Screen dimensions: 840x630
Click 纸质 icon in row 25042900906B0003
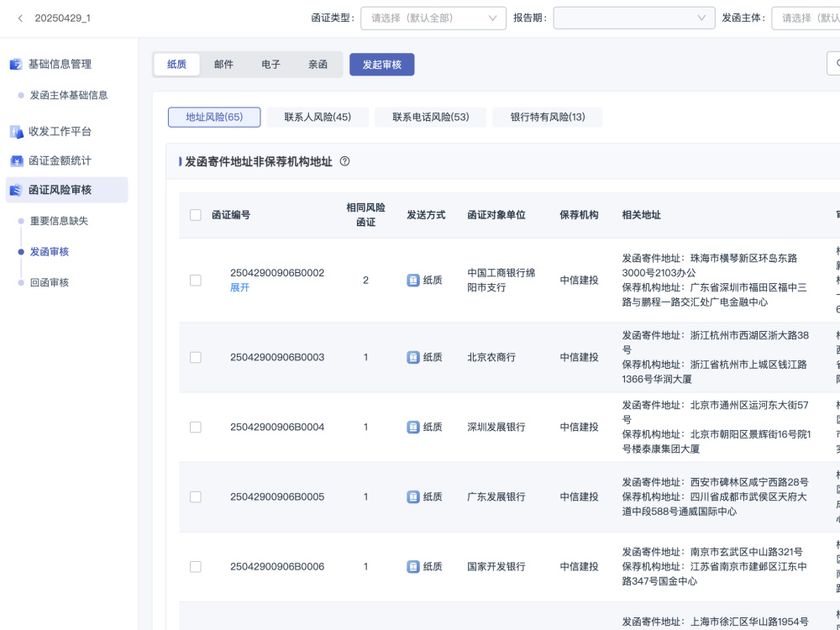tap(413, 357)
